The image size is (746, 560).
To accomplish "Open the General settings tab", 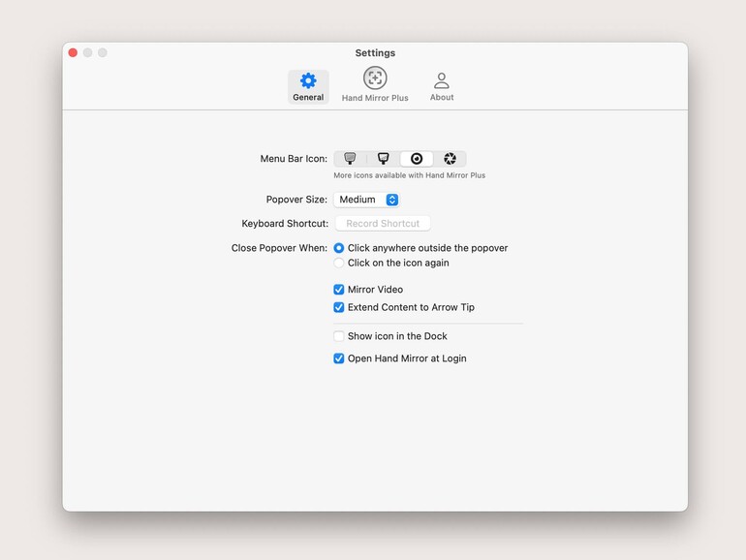I will [308, 87].
